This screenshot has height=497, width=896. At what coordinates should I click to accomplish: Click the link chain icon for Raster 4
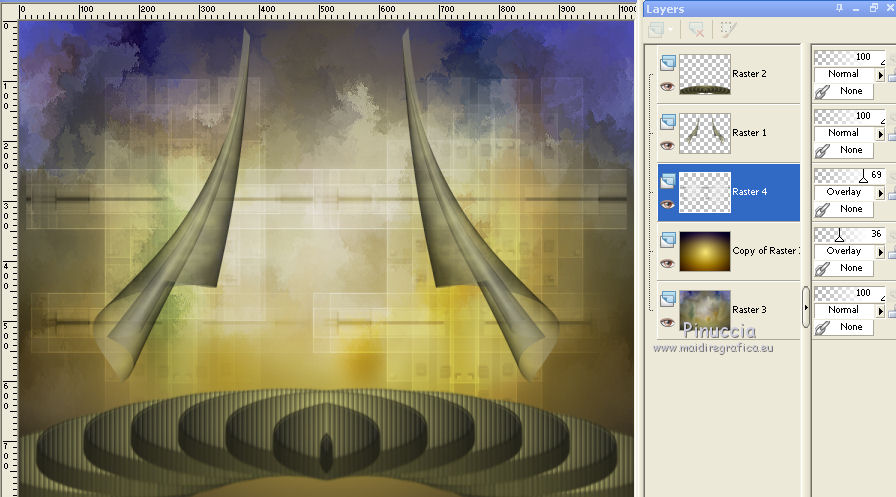click(822, 210)
